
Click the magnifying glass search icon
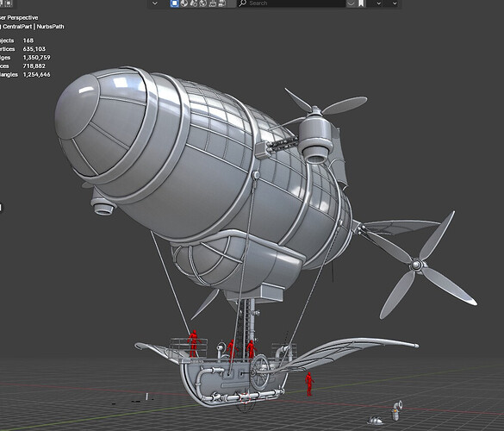point(243,3)
